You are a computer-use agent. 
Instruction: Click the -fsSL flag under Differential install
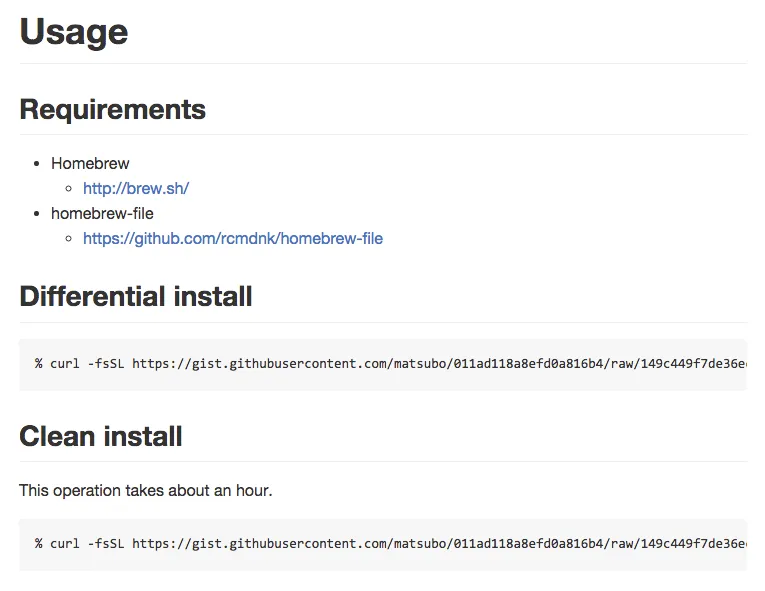[x=106, y=363]
